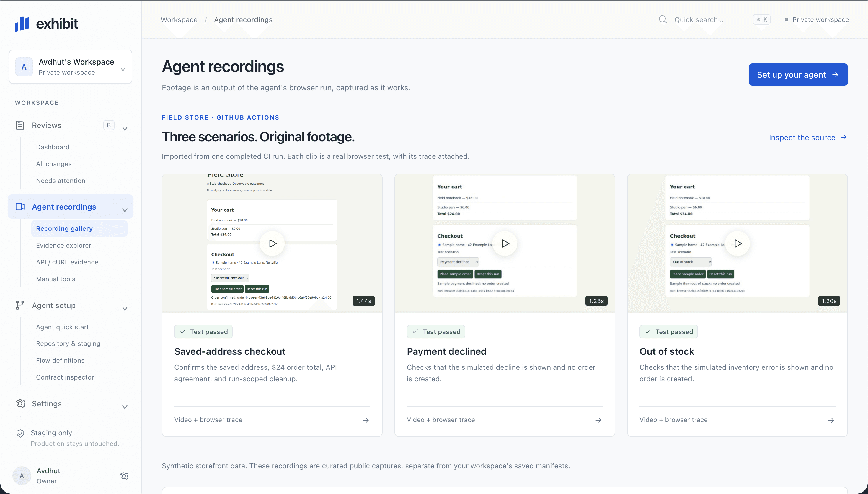868x494 pixels.
Task: Open Video + browser trace for Payment declined
Action: tap(505, 420)
